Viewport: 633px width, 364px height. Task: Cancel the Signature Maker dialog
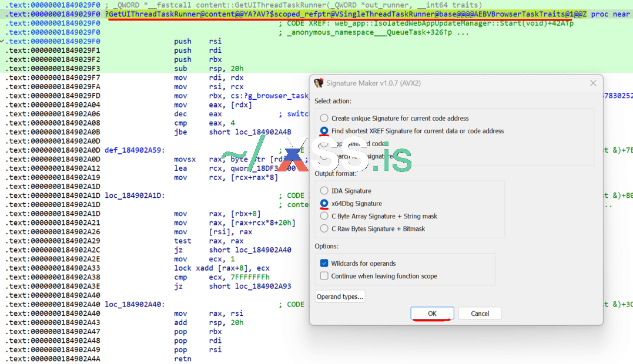tap(480, 314)
